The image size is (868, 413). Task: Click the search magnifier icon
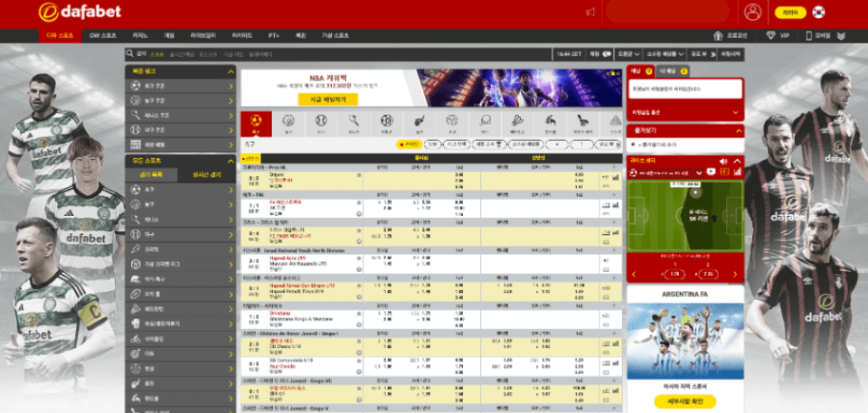(x=129, y=53)
